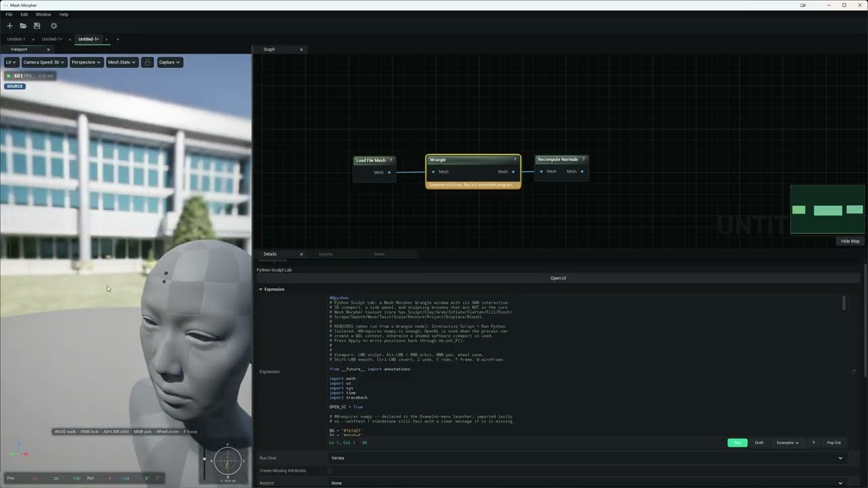Toggle the viewport camera lock icon
Viewport: 868px width, 488px height.
pos(147,62)
